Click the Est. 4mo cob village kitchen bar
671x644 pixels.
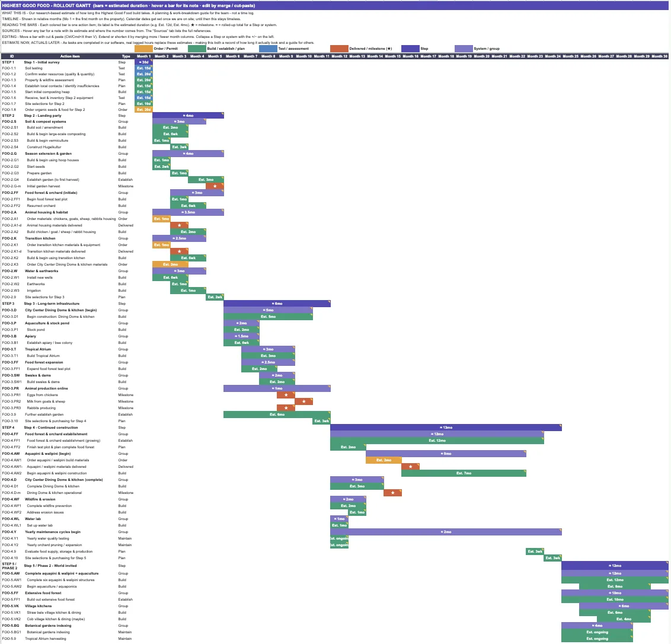coord(624,619)
